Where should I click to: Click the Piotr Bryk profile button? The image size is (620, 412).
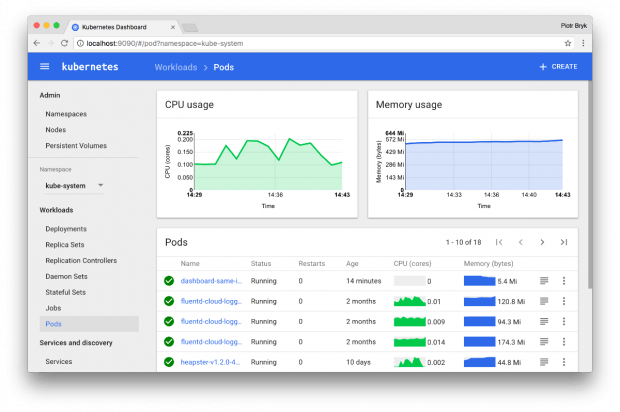click(x=574, y=25)
